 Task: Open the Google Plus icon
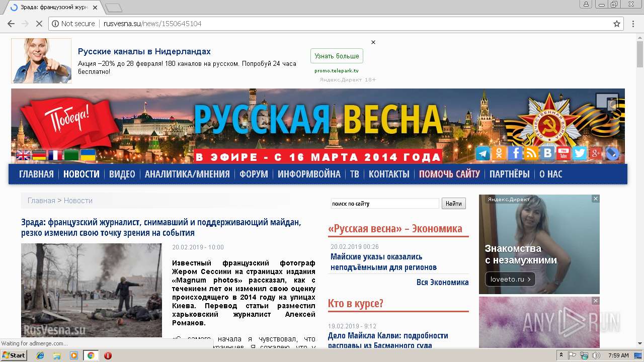(x=596, y=154)
